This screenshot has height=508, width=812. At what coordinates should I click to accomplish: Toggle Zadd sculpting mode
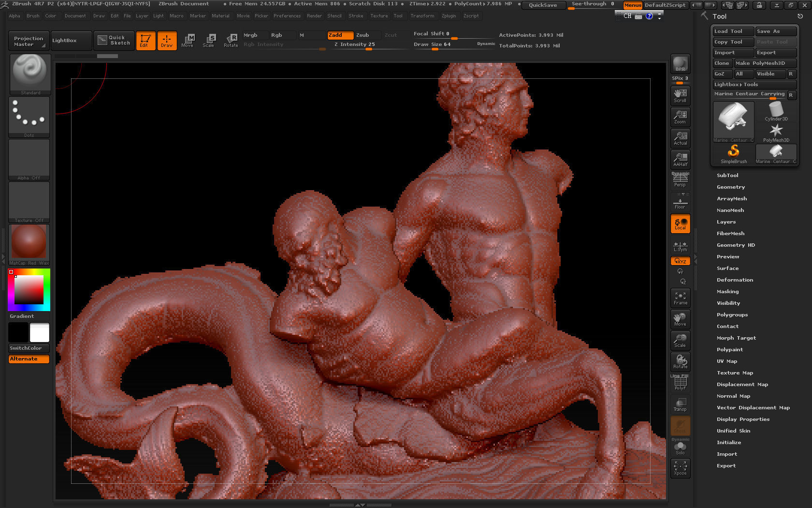tap(340, 35)
